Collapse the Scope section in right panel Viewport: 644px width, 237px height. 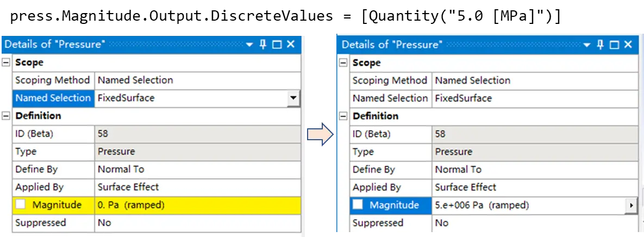[343, 63]
